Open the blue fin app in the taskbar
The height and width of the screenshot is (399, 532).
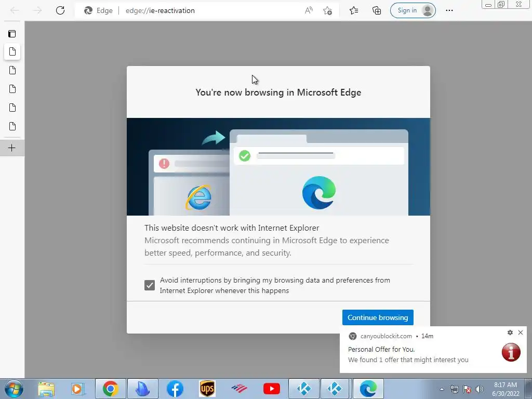pyautogui.click(x=142, y=389)
